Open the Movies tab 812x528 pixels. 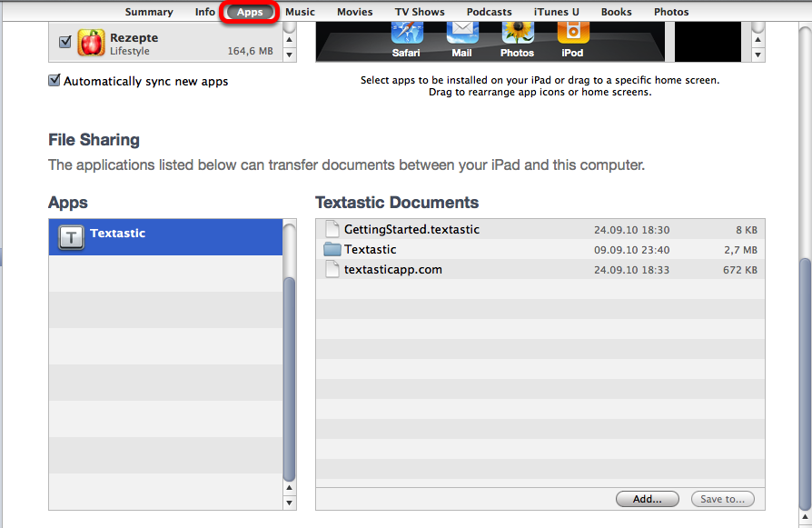pos(355,12)
